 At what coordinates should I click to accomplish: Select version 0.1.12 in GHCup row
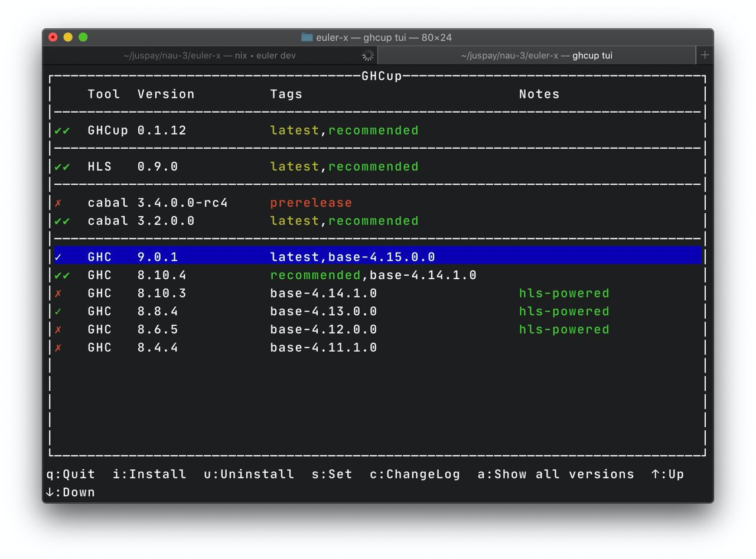(162, 130)
